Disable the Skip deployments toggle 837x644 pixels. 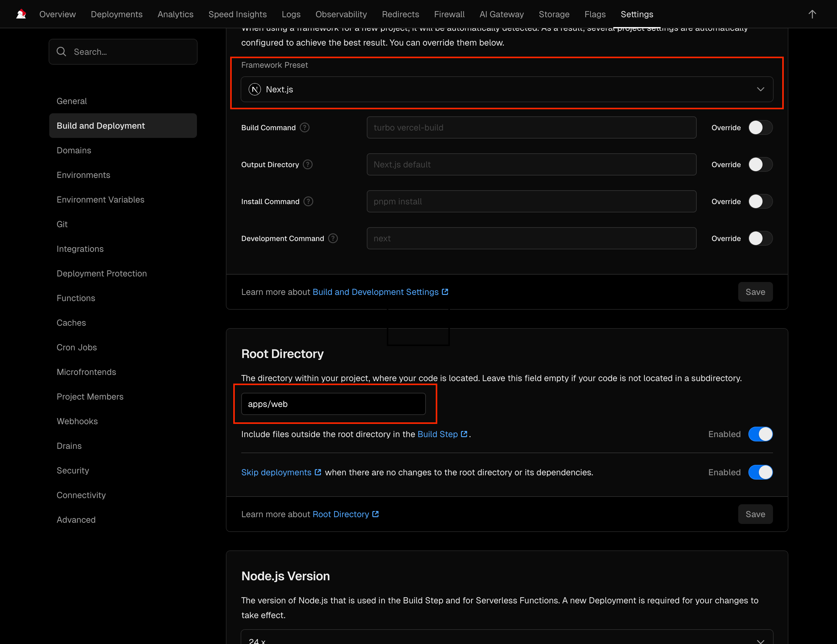(760, 472)
